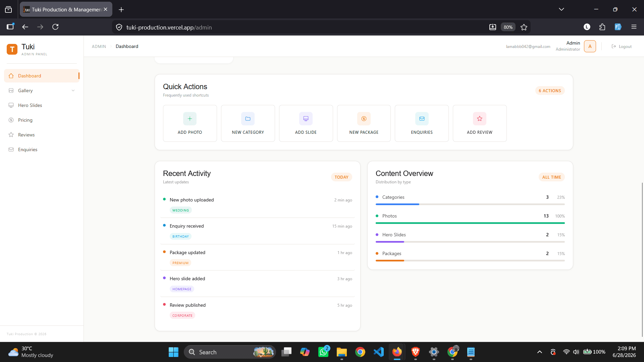Screen dimensions: 644x362
Task: Click the Admin avatar with letter A
Action: (x=590, y=46)
